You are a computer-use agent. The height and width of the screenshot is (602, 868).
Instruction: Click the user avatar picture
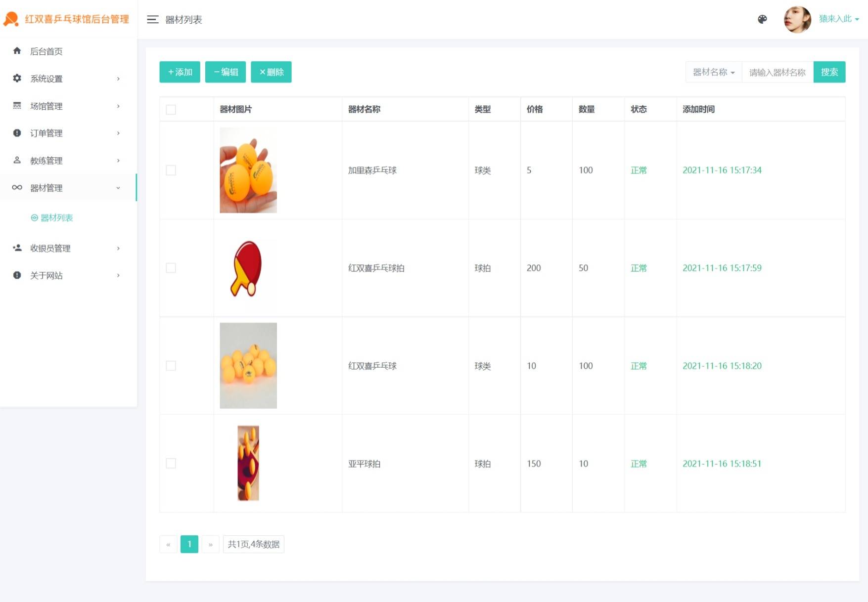tap(797, 20)
